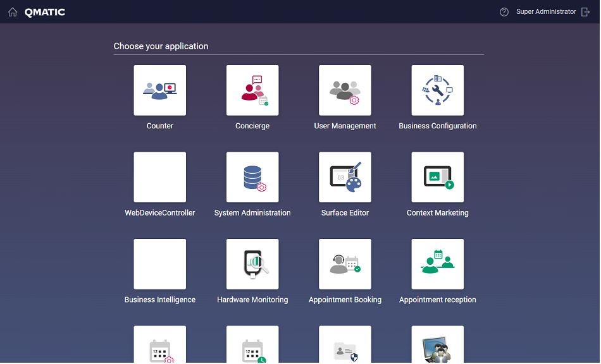This screenshot has width=601, height=364.
Task: Log out using the exit icon
Action: click(x=585, y=12)
